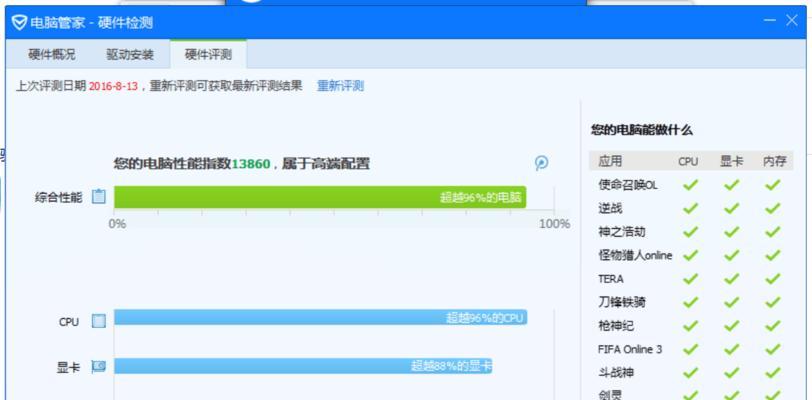812x400 pixels.
Task: Select the FIFA Online 3 row
Action: click(x=691, y=349)
